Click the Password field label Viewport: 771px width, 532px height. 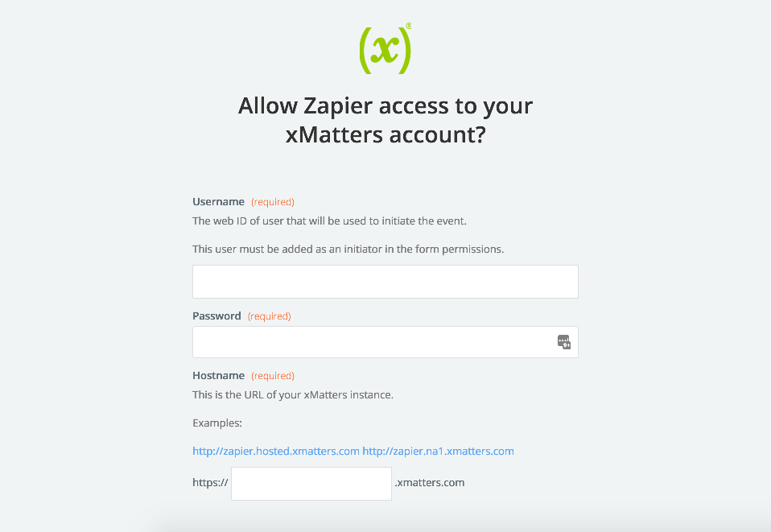(x=216, y=315)
